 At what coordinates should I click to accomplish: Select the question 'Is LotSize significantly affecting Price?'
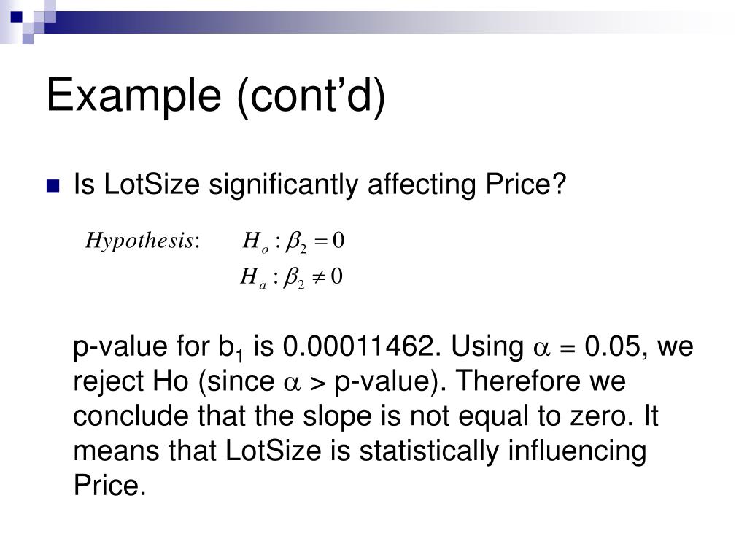tap(320, 184)
